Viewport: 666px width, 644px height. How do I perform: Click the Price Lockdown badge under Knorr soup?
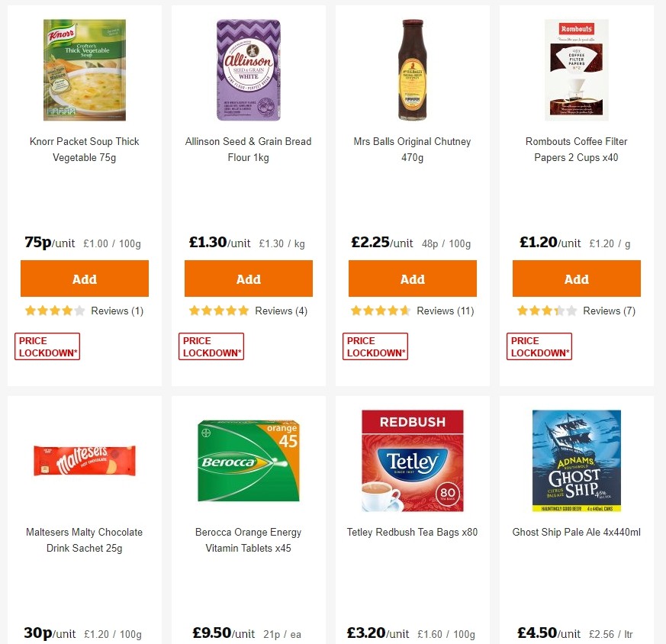pos(47,346)
